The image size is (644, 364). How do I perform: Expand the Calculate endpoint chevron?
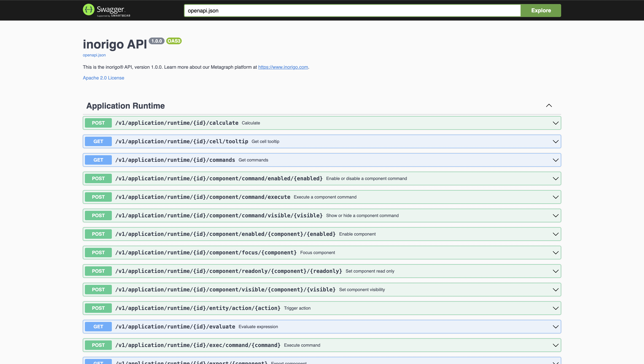[x=555, y=123]
